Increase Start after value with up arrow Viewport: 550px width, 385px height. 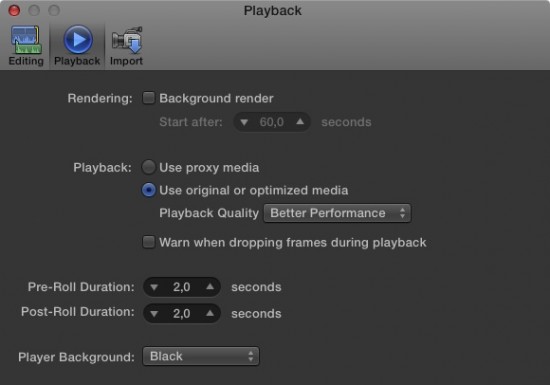(300, 122)
